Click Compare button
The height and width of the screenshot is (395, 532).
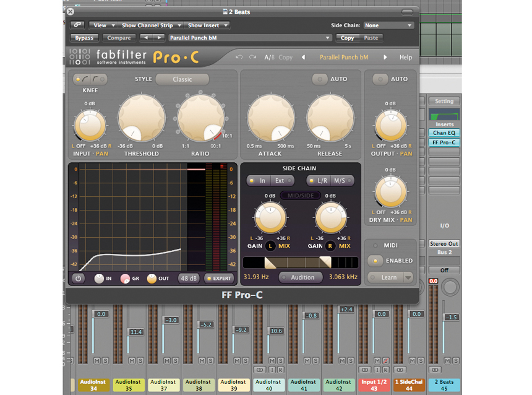[119, 38]
